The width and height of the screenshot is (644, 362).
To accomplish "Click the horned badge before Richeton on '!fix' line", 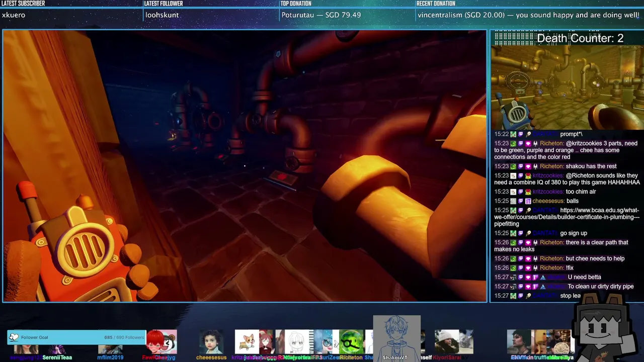I will coord(535,268).
